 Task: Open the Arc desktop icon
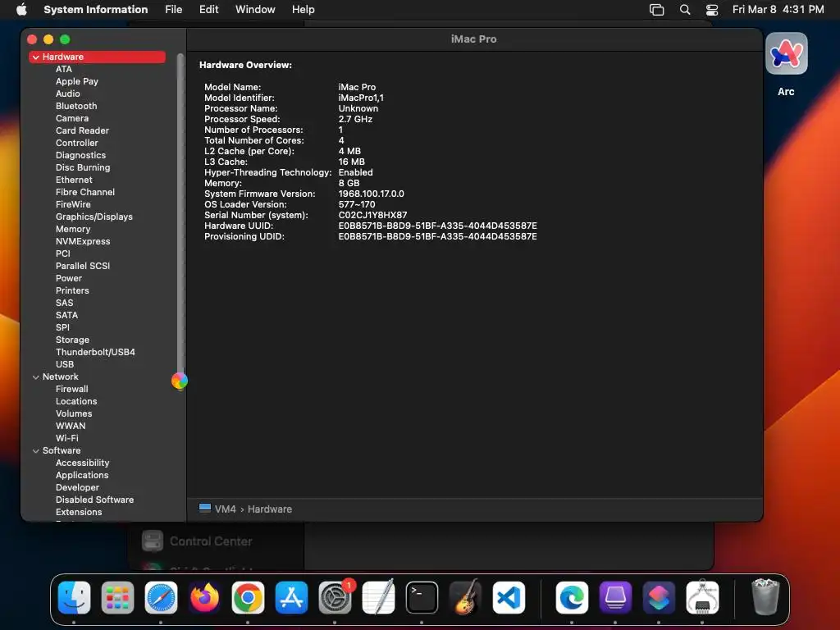[786, 53]
